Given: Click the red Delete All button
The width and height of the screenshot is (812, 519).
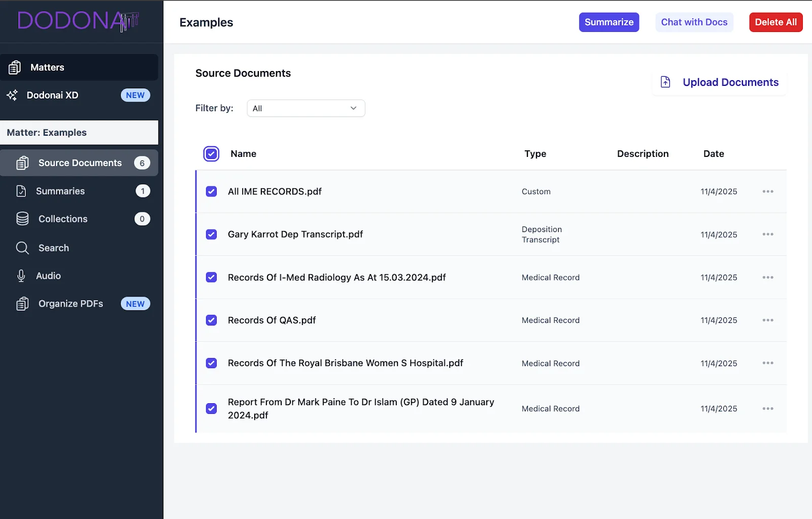Looking at the screenshot, I should (x=775, y=22).
